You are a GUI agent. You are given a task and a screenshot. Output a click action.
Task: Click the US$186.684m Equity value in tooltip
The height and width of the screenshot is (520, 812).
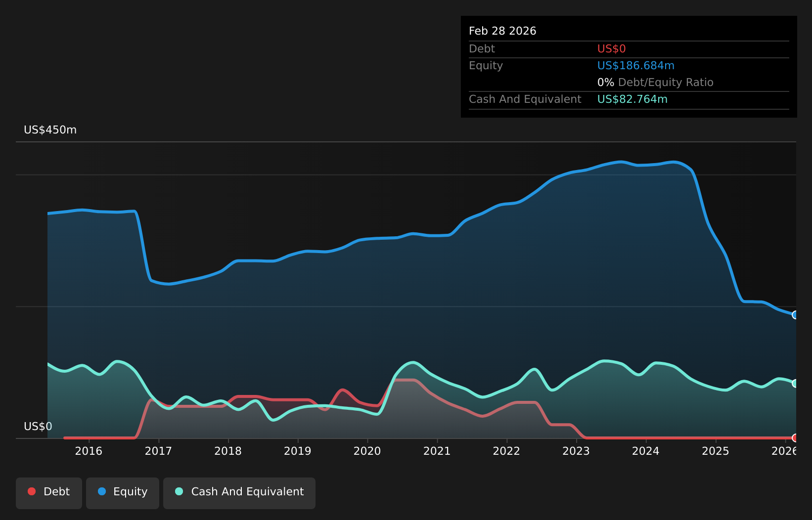coord(635,65)
